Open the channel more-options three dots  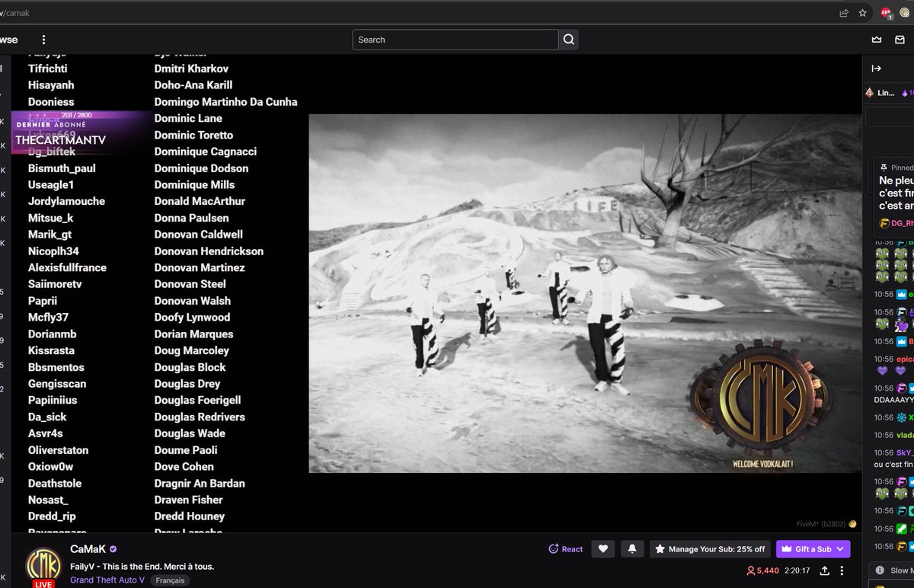842,570
